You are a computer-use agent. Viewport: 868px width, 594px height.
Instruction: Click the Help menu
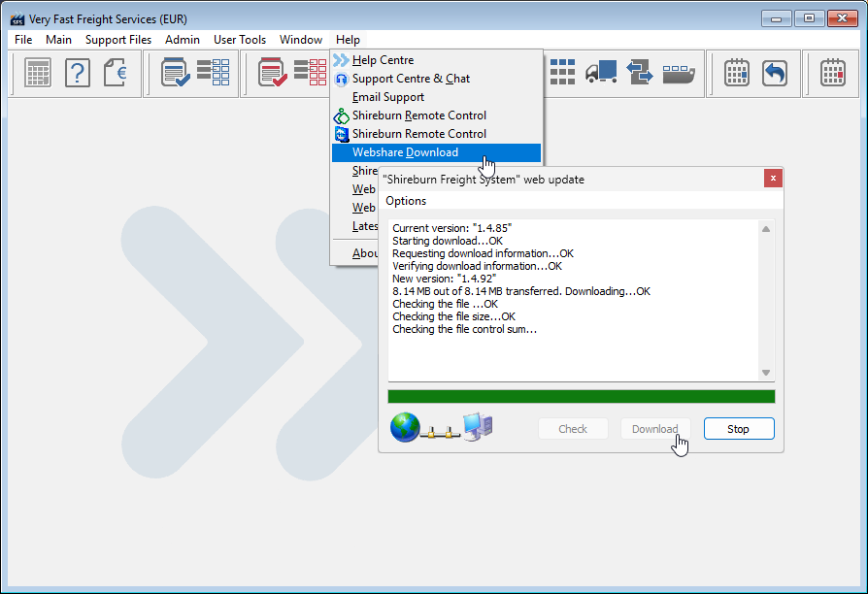click(348, 40)
